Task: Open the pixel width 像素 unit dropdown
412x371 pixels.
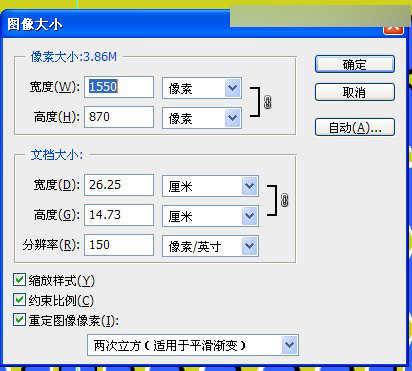Action: click(202, 88)
